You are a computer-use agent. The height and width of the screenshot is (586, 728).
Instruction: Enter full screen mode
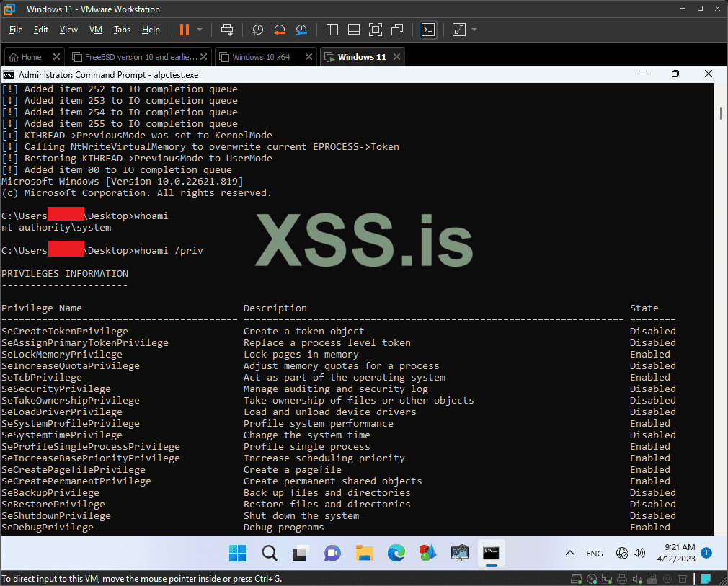click(375, 30)
